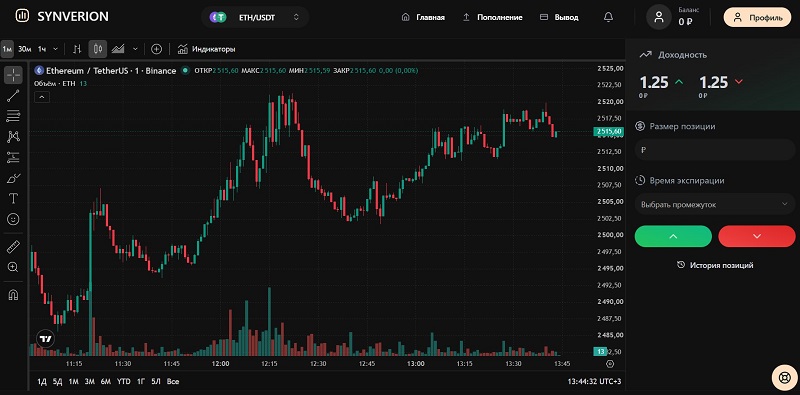
Task: Select the 1м timeframe
Action: (7, 49)
